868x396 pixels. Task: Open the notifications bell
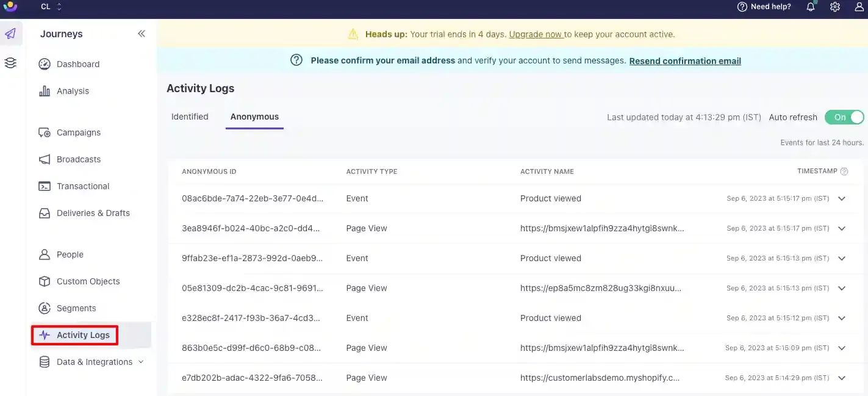[x=811, y=7]
